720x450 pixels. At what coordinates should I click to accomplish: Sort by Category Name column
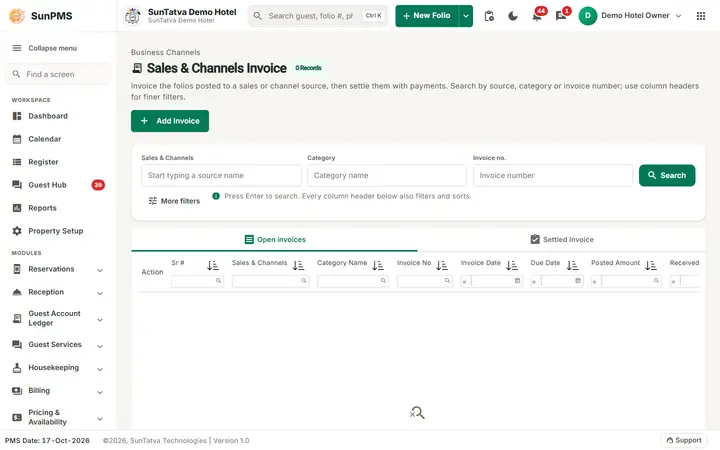378,265
